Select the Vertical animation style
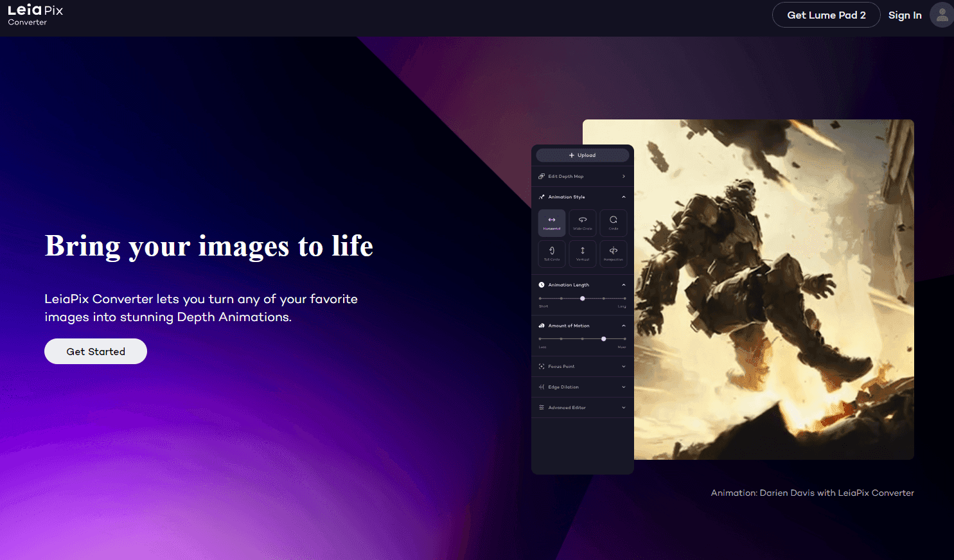The width and height of the screenshot is (954, 560). (x=583, y=254)
